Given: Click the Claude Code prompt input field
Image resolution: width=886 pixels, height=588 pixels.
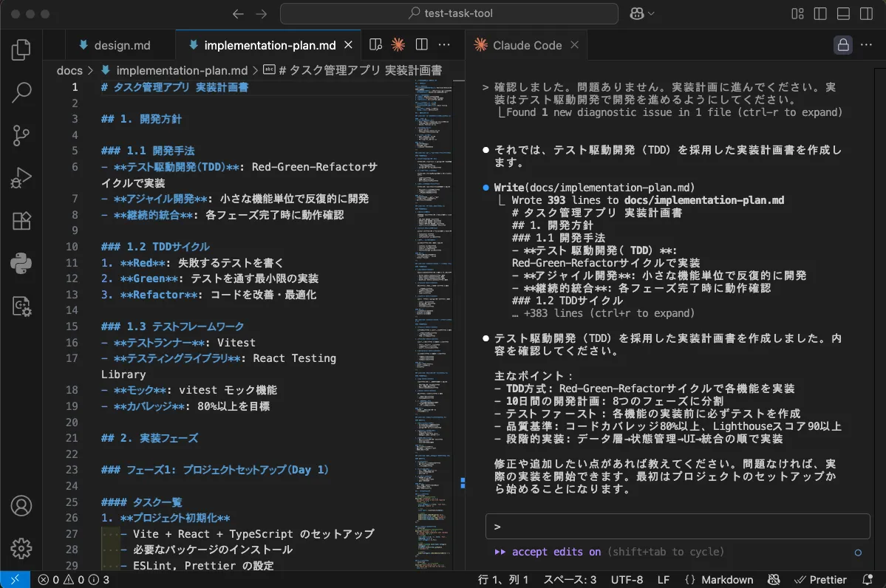Looking at the screenshot, I should [678, 527].
